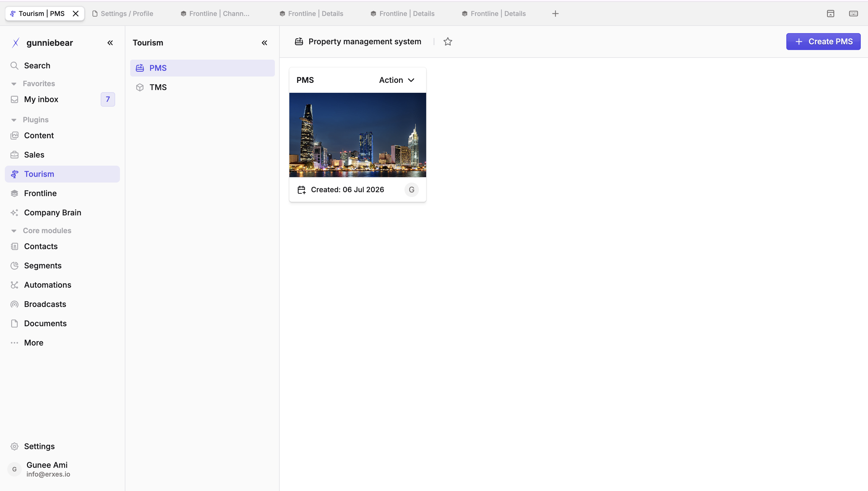The width and height of the screenshot is (868, 491).
Task: Open the Content plugin
Action: pyautogui.click(x=62, y=135)
